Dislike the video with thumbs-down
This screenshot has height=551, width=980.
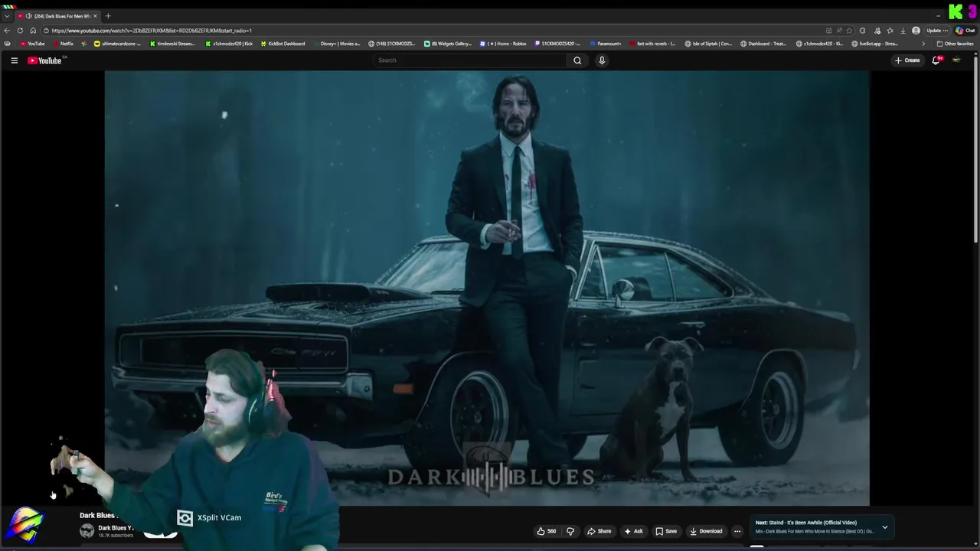coord(570,531)
